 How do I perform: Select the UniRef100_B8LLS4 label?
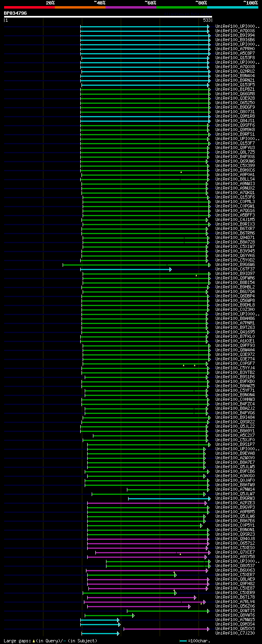point(235,179)
